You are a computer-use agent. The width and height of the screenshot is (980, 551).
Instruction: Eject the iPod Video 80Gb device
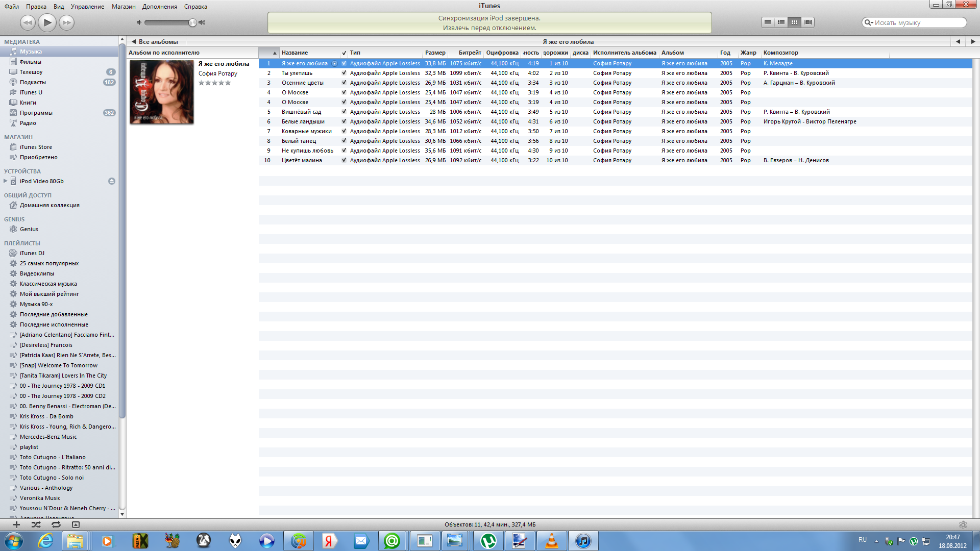112,181
